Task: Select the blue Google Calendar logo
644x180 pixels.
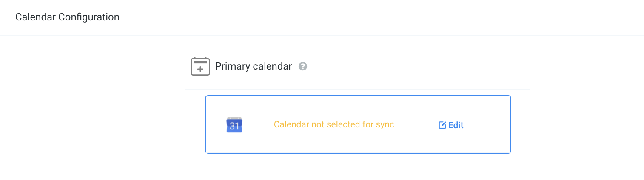Action: pos(234,125)
